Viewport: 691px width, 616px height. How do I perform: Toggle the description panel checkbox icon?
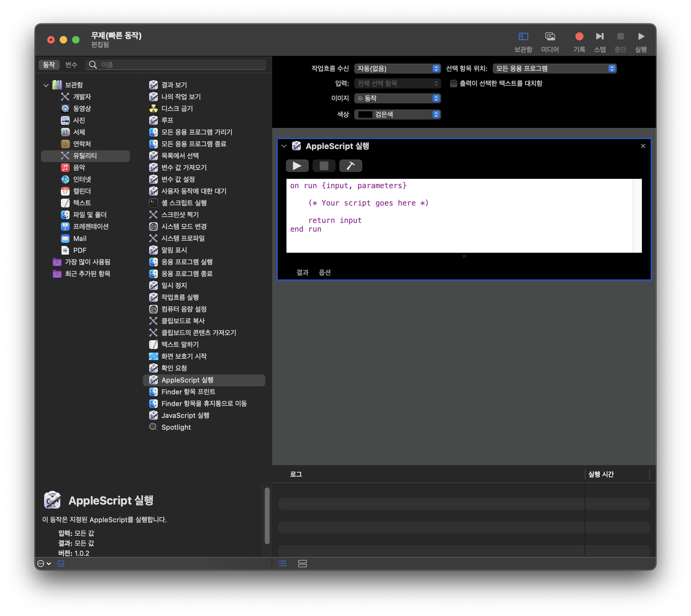[61, 564]
